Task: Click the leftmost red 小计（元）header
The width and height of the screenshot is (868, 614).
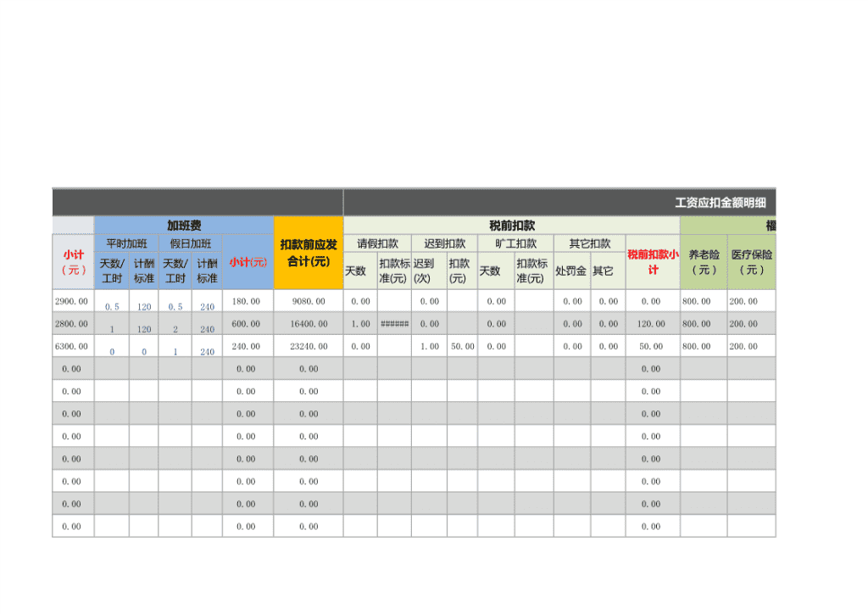Action: (x=73, y=262)
